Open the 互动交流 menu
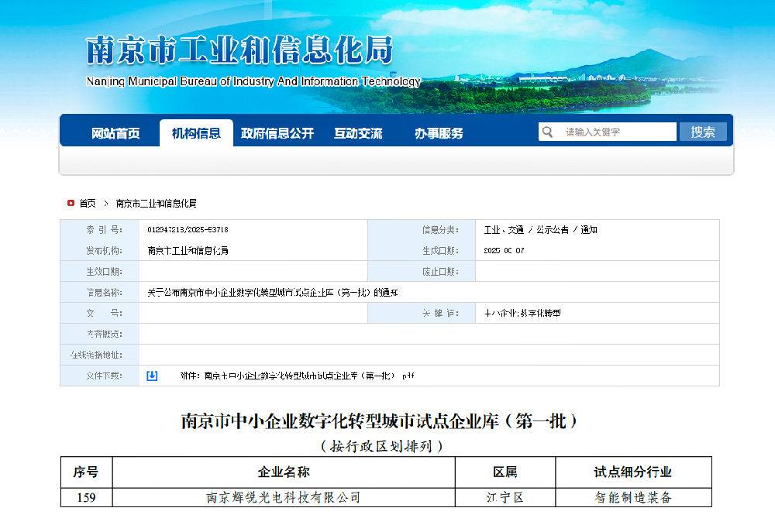775x532 pixels. tap(358, 132)
